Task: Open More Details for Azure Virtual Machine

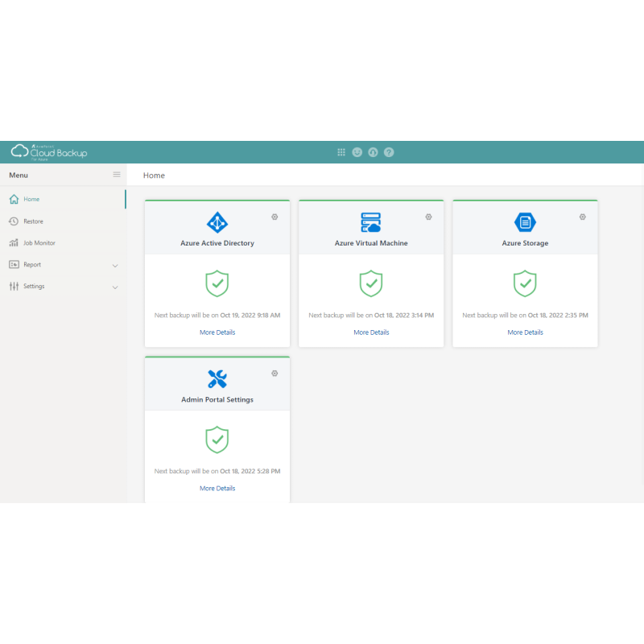Action: coord(371,332)
